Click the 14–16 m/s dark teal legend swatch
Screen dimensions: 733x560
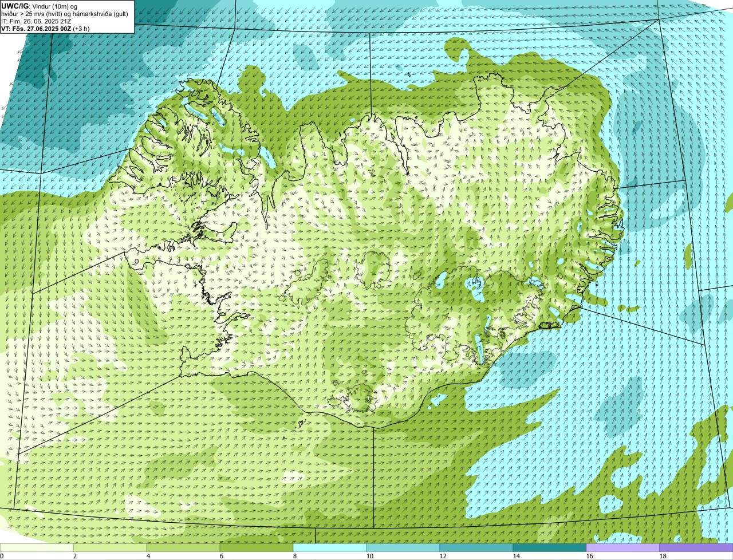coord(550,547)
